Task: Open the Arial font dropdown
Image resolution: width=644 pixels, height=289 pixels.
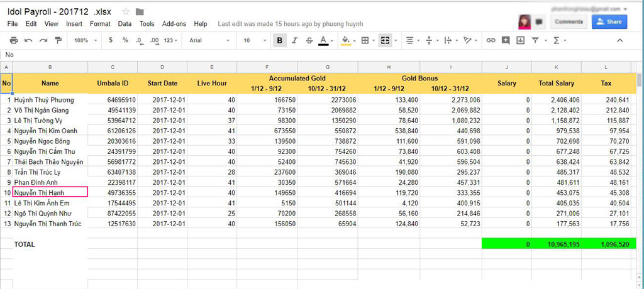Action: 209,40
